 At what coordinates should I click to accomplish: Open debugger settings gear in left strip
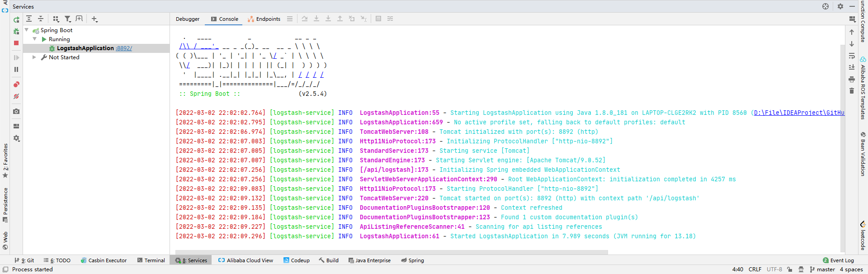(16, 138)
